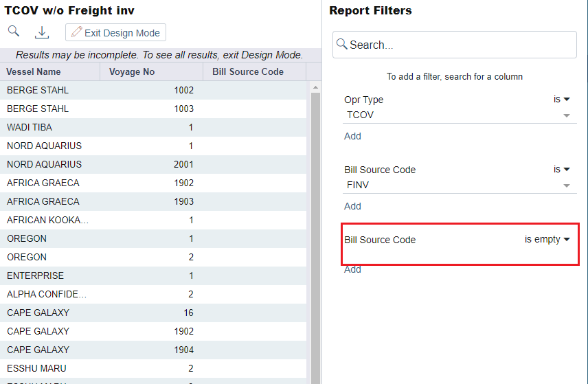Open the Opr Type 'is' operator dropdown
This screenshot has width=588, height=384.
(x=562, y=100)
